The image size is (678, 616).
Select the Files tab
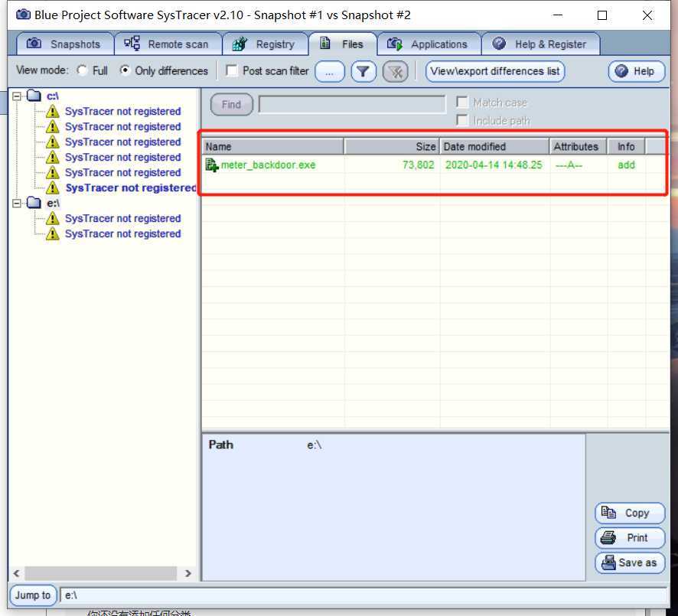(343, 44)
